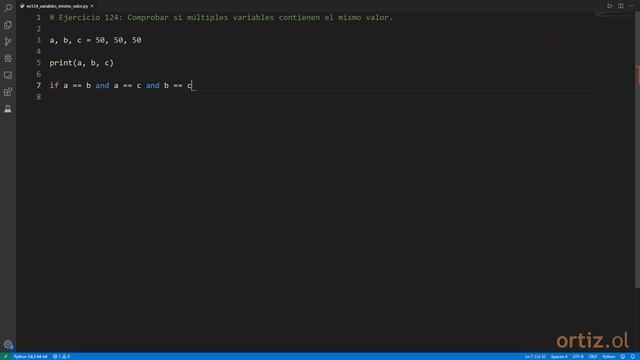Click the assignment 'a, b, c = 50, 50, 50'
The height and width of the screenshot is (360, 640).
click(96, 40)
